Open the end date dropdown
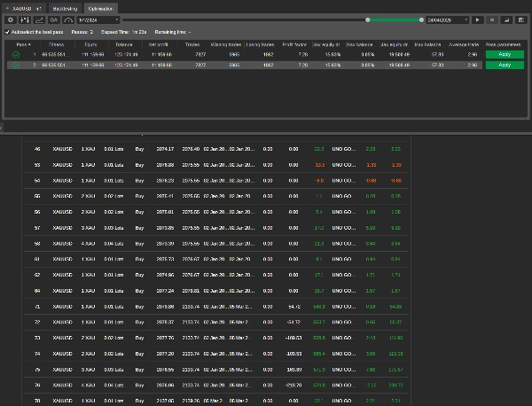This screenshot has width=532, height=406. [447, 19]
